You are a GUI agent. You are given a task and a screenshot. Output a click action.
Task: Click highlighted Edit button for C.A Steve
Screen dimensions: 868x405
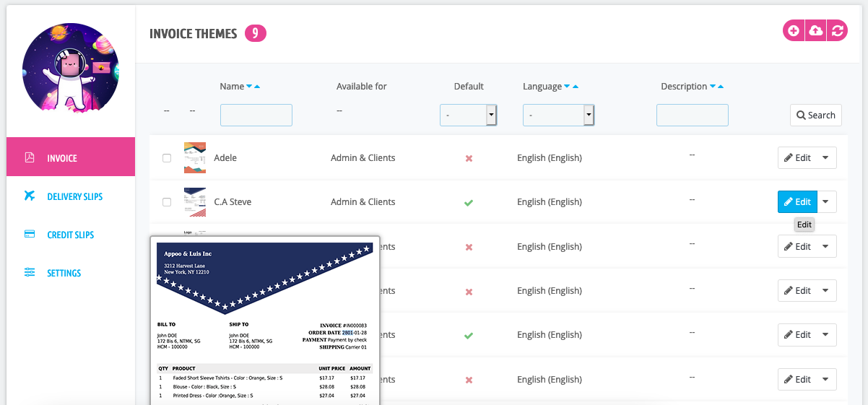pyautogui.click(x=797, y=202)
